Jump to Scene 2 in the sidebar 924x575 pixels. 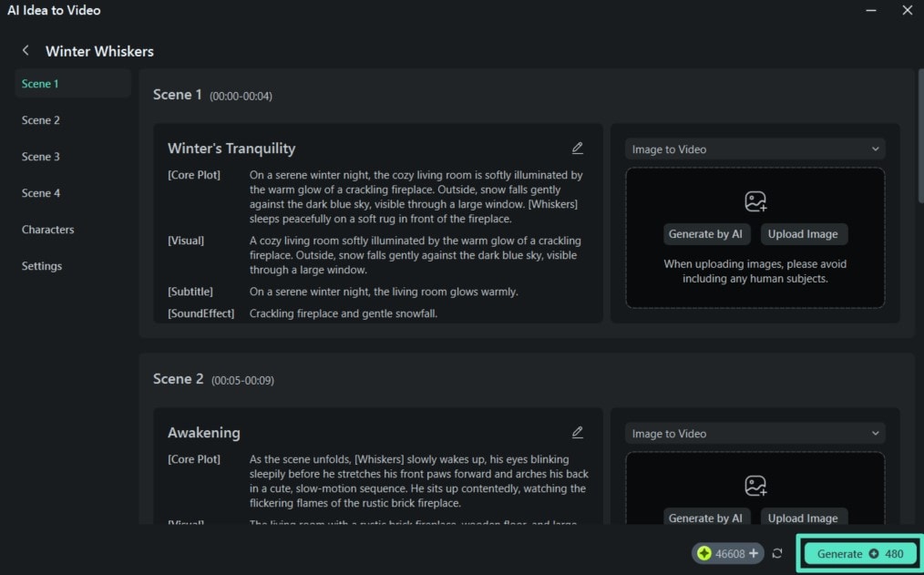click(x=41, y=120)
